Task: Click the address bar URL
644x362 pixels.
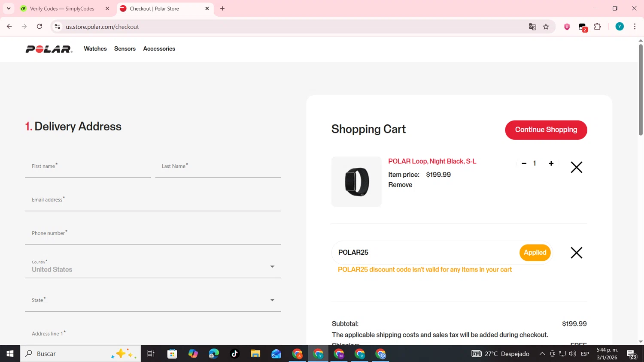Action: click(x=102, y=27)
